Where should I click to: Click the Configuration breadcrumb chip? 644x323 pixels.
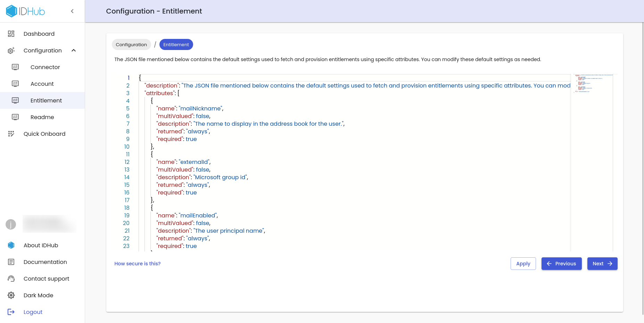point(131,44)
